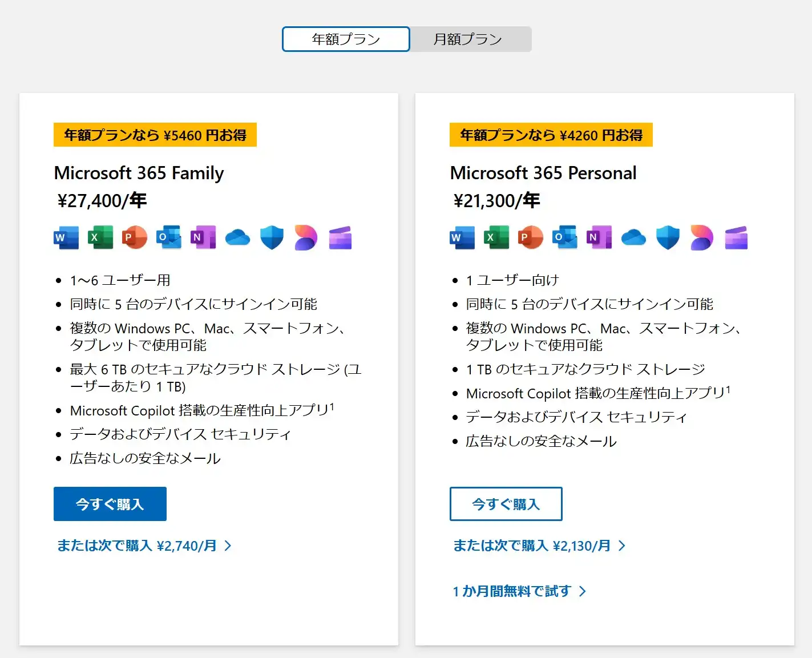Select the Word icon in Family card
Viewport: 812px width, 658px height.
(66, 237)
